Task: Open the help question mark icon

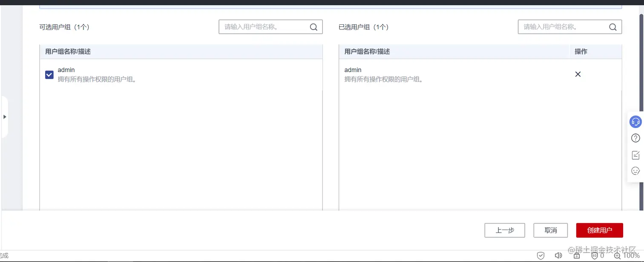Action: coord(635,138)
